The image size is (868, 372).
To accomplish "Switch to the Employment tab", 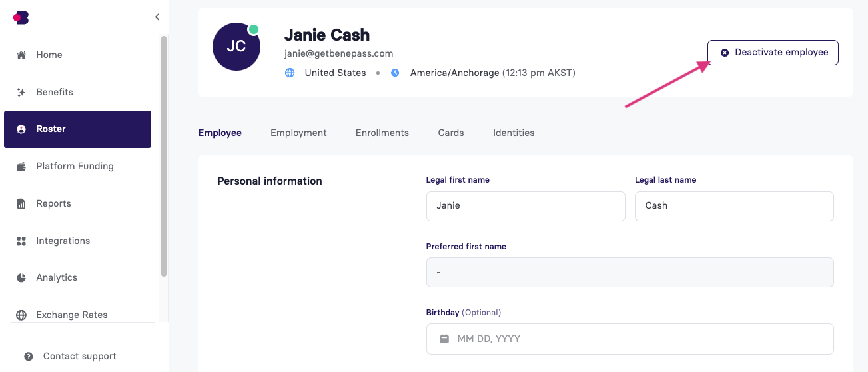I will point(298,133).
